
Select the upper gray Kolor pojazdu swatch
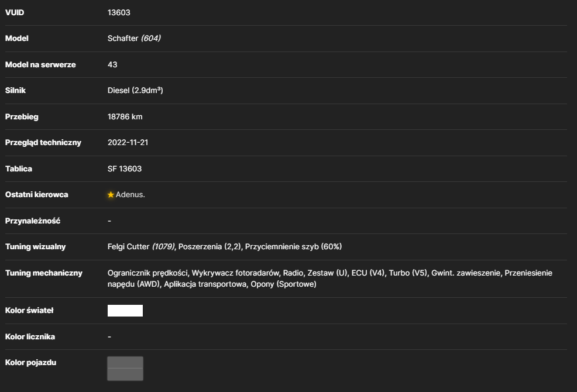(125, 362)
